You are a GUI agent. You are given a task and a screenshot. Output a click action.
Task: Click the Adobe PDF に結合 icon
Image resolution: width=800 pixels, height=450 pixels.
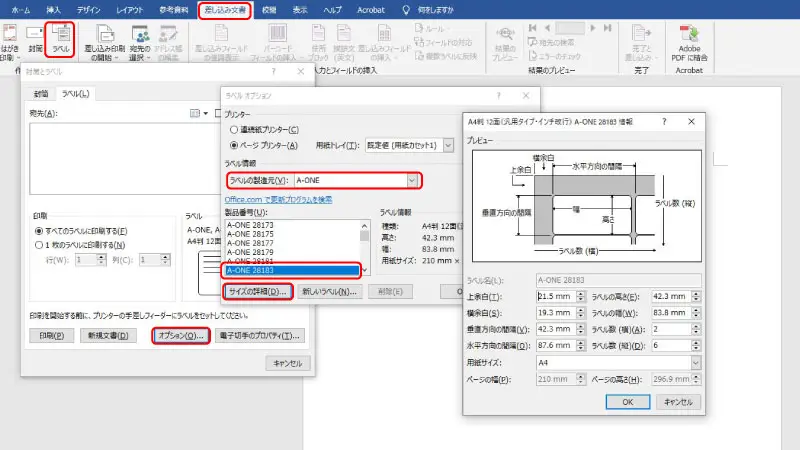[689, 43]
